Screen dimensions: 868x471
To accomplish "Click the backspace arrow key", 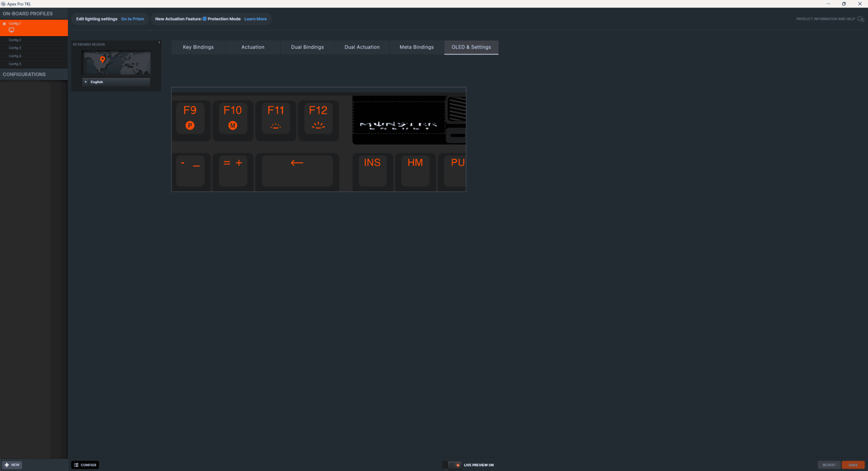I will [297, 172].
